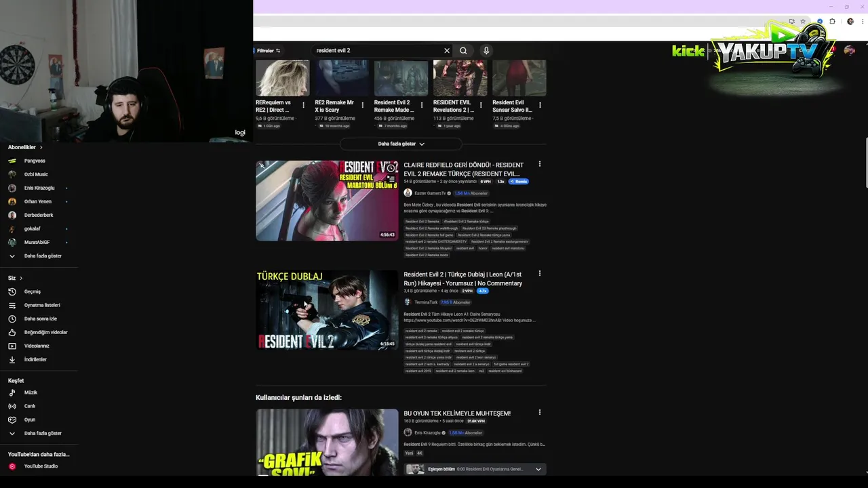Screen dimensions: 868x488
Task: Open the Abonelikler section chevron
Action: click(x=41, y=147)
